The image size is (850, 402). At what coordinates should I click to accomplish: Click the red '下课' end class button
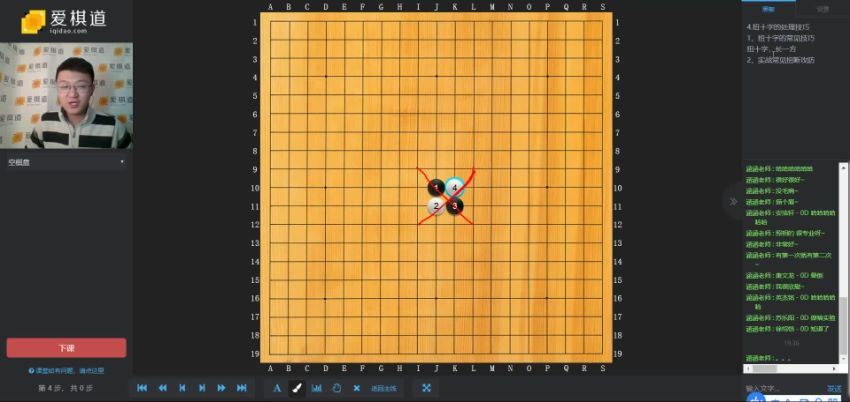point(66,348)
